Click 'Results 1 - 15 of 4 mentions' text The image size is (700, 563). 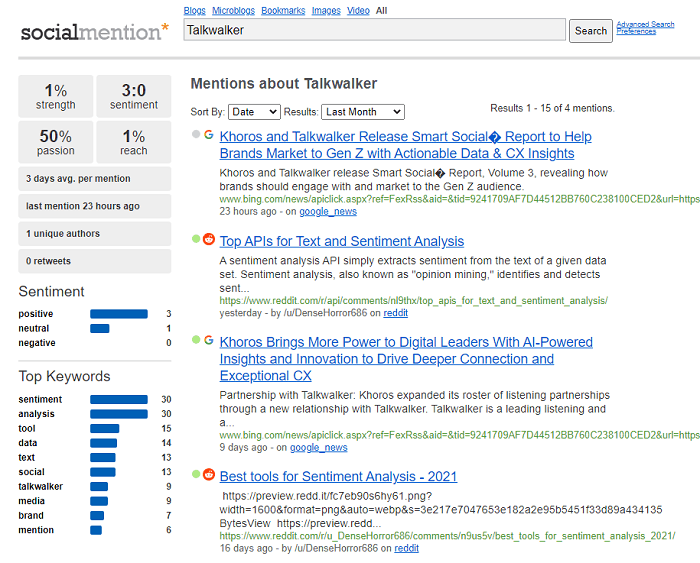click(552, 108)
